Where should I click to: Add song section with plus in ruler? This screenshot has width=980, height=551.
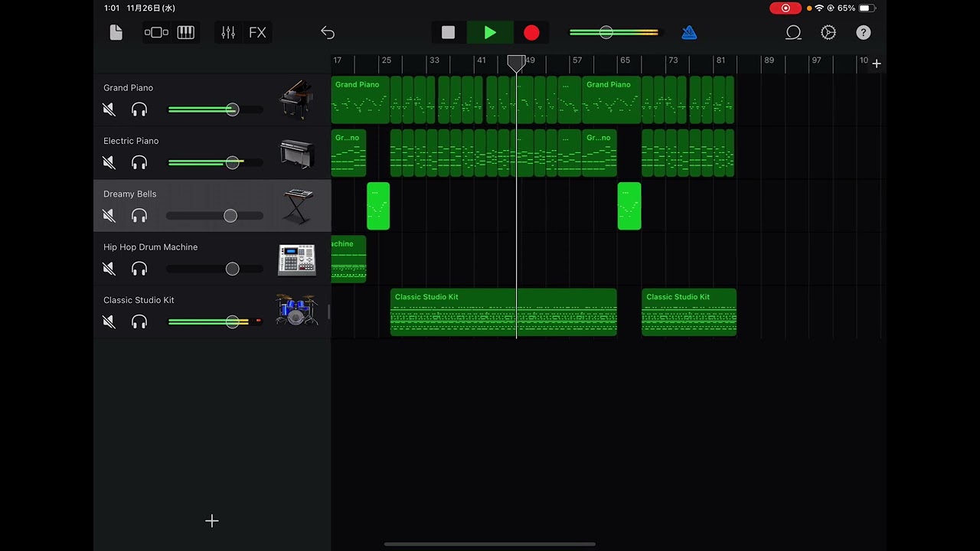(877, 64)
